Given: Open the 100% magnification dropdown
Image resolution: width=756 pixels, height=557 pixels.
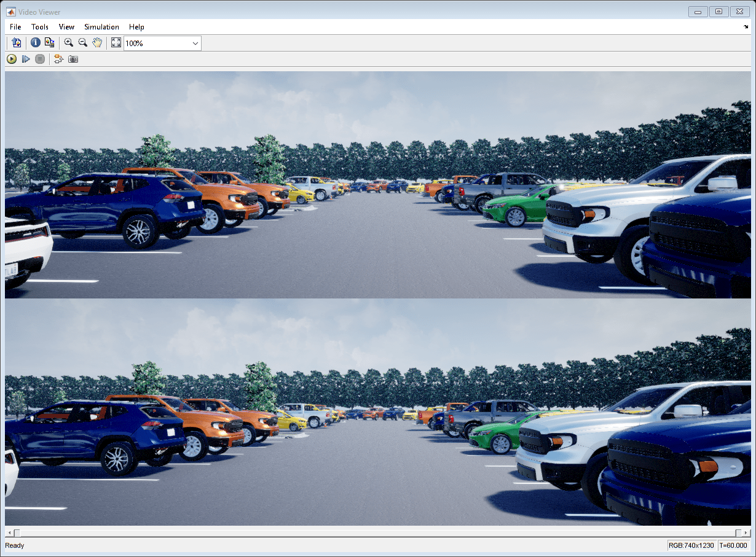Looking at the screenshot, I should [162, 44].
